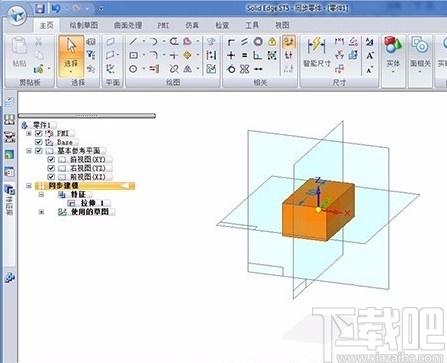Toggle visibility of 前视图(XZ) plane

click(51, 177)
